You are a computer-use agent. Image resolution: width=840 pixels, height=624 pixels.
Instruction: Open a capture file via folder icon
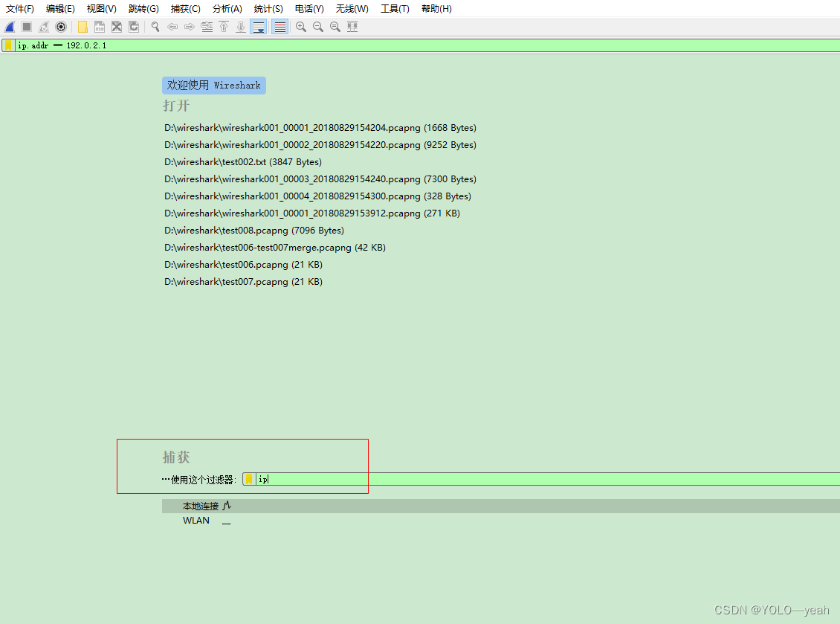coord(83,27)
